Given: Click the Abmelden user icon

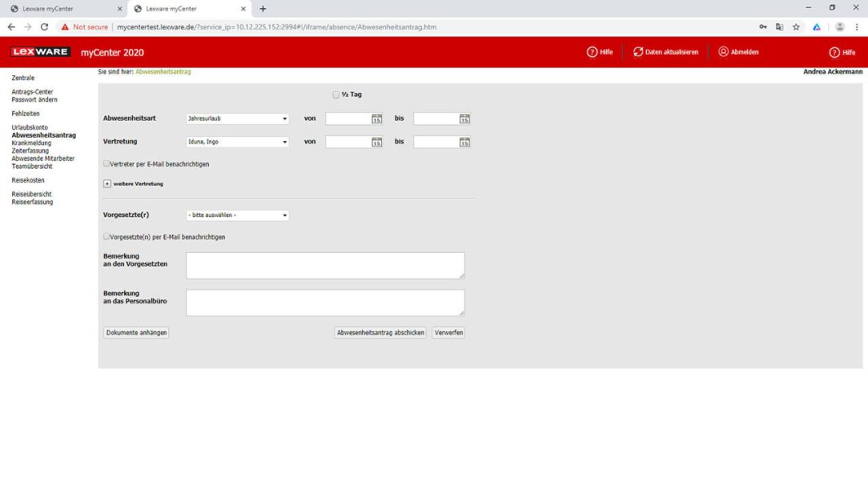Looking at the screenshot, I should (723, 51).
